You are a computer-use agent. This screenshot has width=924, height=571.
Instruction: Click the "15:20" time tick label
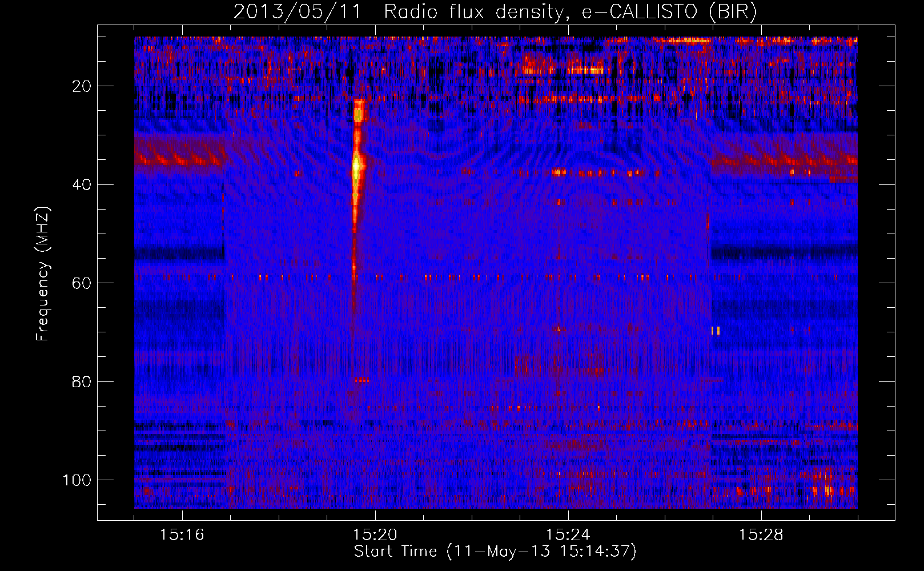[375, 535]
